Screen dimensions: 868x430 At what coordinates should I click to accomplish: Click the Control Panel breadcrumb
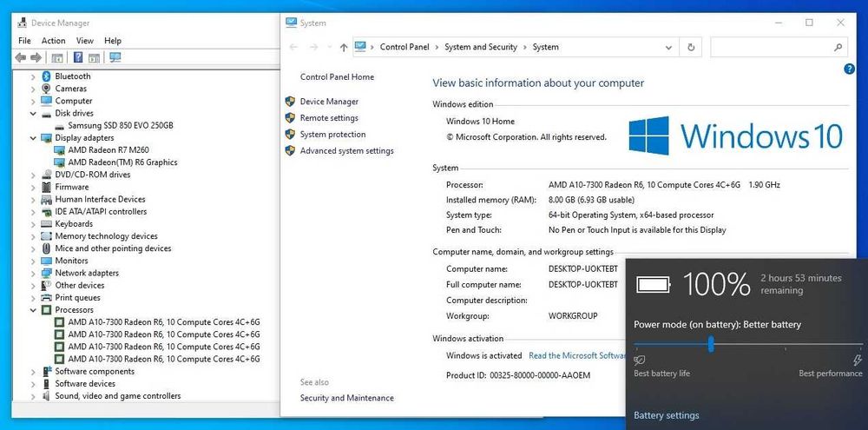tap(404, 47)
